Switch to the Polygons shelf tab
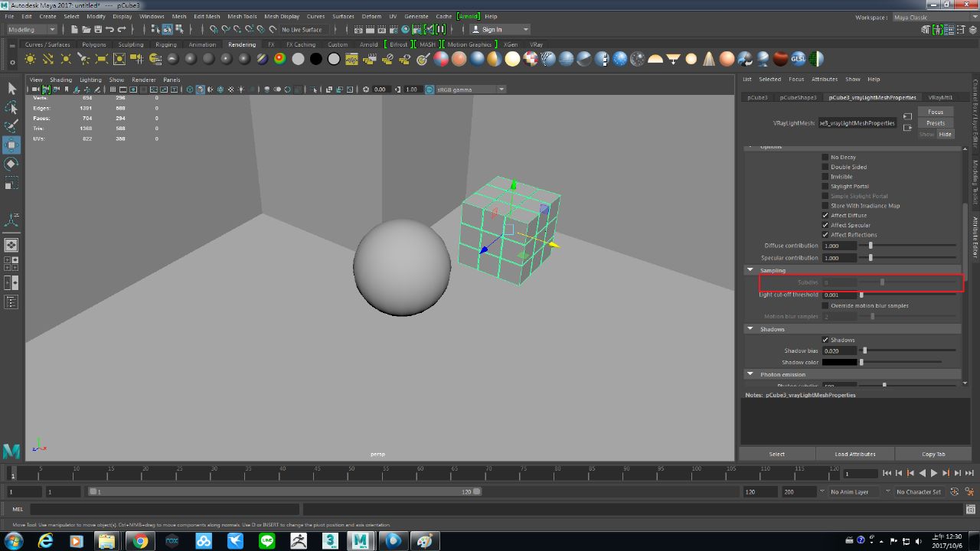This screenshot has width=980, height=551. pyautogui.click(x=94, y=44)
